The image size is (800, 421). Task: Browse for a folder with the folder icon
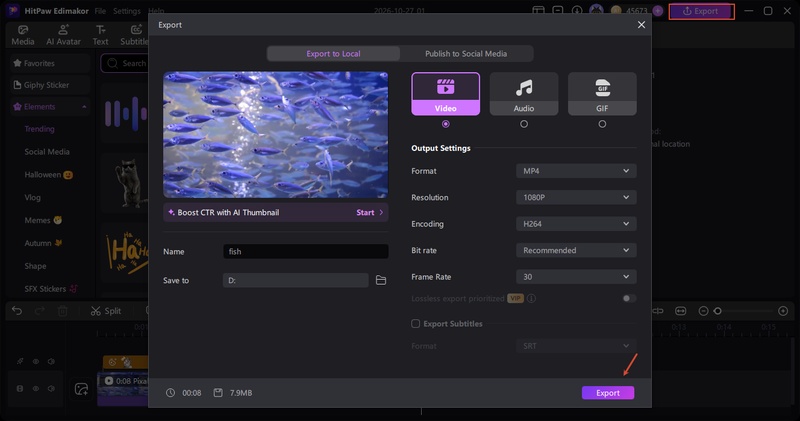click(381, 280)
